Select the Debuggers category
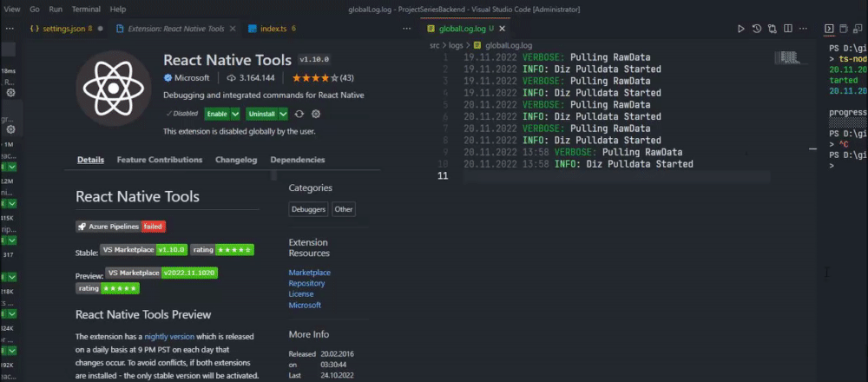Viewport: 868px width, 382px height. (309, 209)
